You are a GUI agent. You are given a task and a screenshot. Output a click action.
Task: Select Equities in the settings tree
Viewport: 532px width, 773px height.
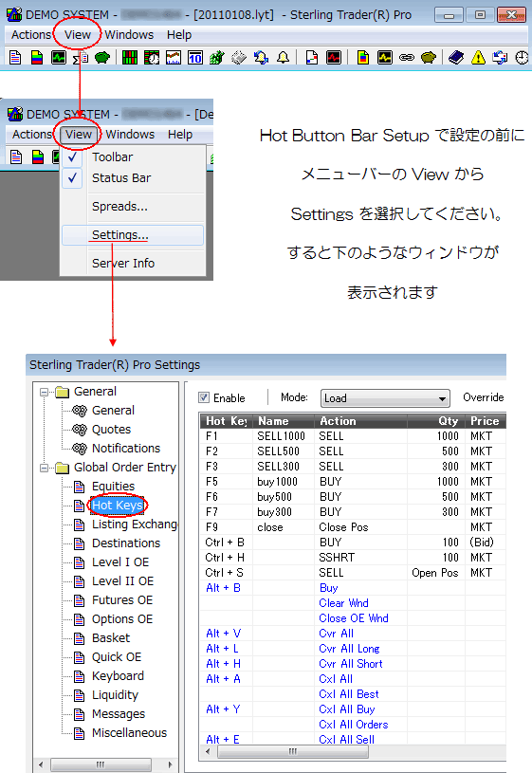(113, 486)
